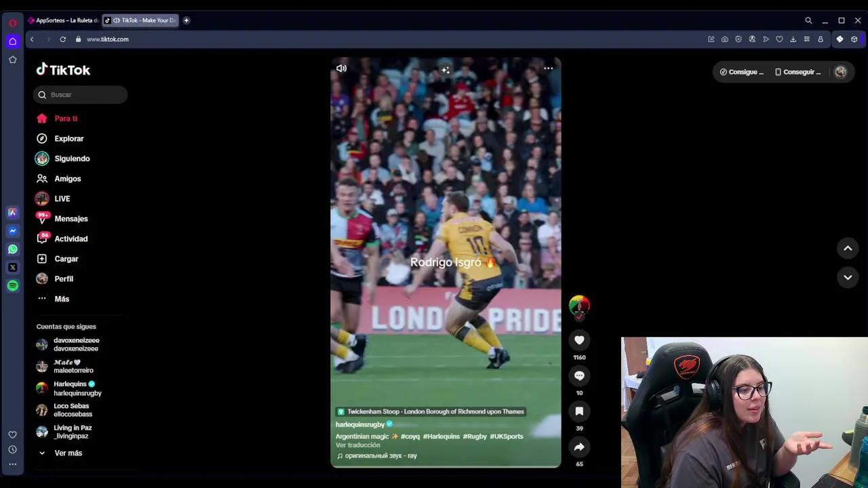The width and height of the screenshot is (868, 488).
Task: Go to the previous video with the up chevron
Action: 848,249
